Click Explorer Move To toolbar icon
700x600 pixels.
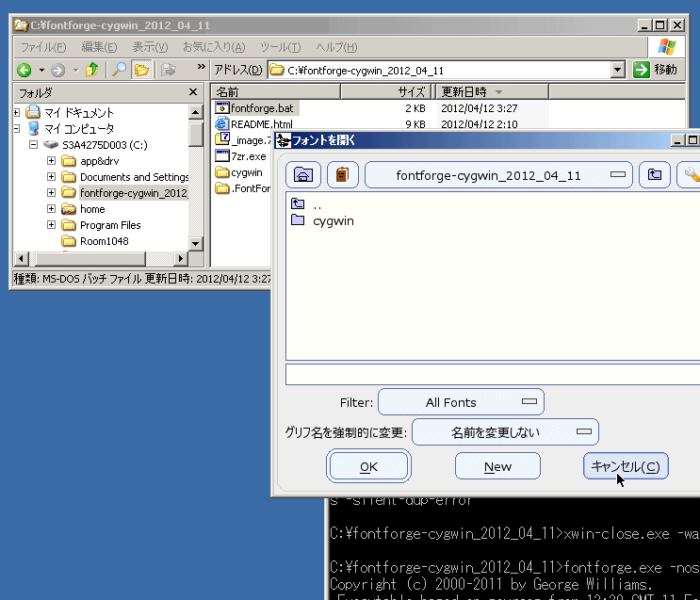(169, 70)
